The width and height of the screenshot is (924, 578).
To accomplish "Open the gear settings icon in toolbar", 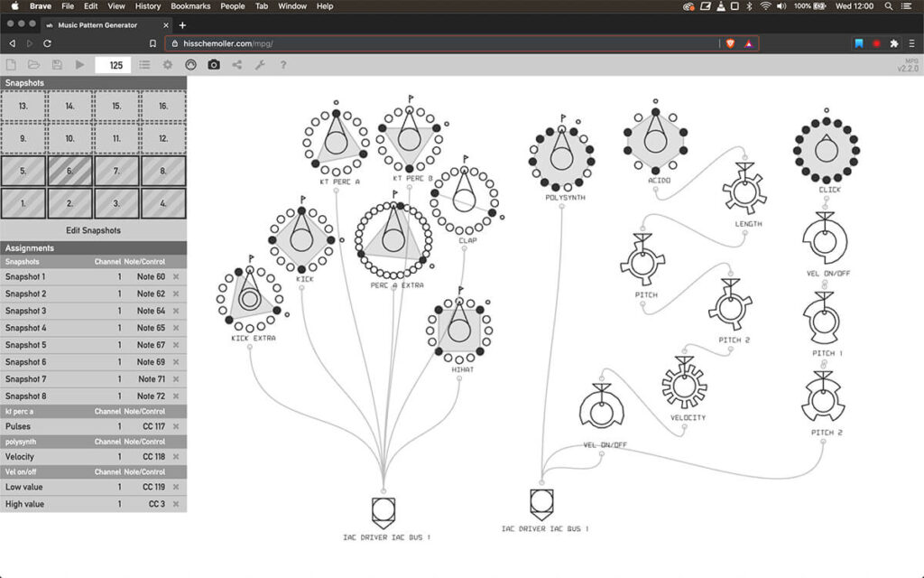I will pos(167,65).
